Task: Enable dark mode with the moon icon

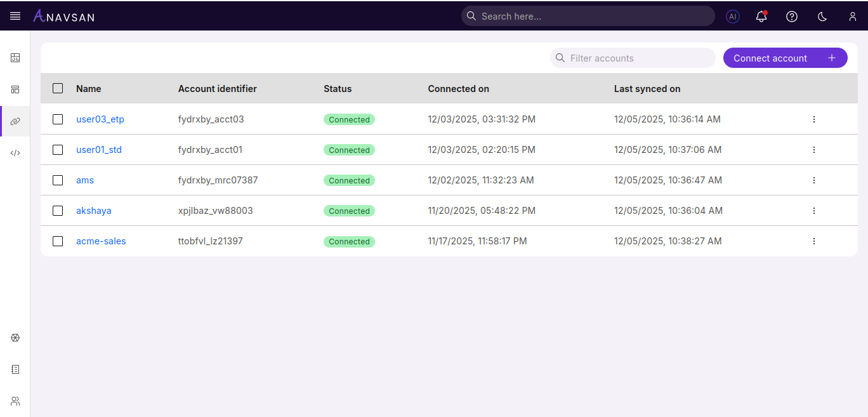Action: pyautogui.click(x=822, y=17)
